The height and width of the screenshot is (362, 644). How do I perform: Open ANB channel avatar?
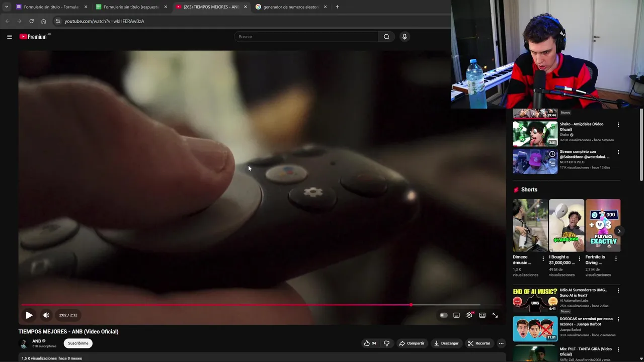click(24, 343)
